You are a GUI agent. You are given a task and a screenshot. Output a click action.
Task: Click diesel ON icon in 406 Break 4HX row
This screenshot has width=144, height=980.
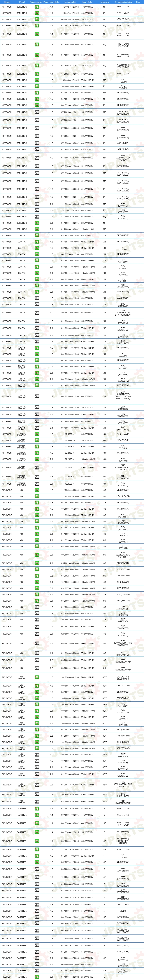pyautogui.click(x=37, y=802)
